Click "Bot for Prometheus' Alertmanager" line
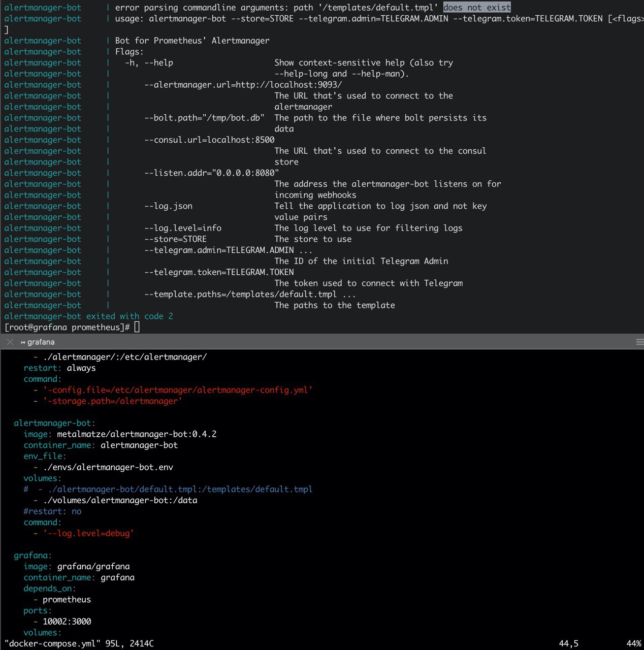The width and height of the screenshot is (644, 650). coord(192,41)
